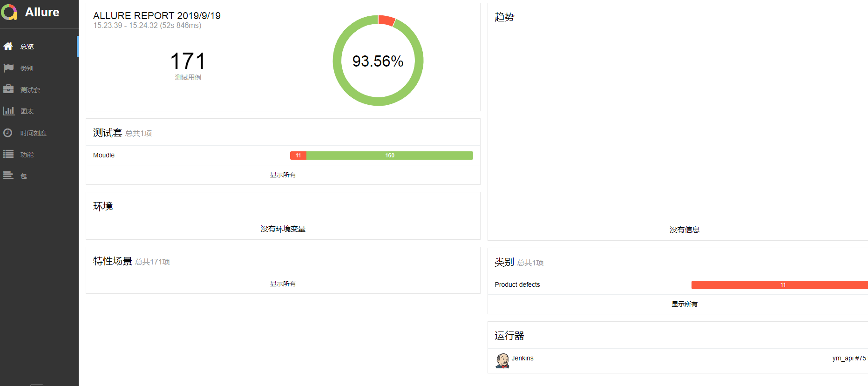Open the Moudle test suite entry
The image size is (868, 386).
pos(103,155)
